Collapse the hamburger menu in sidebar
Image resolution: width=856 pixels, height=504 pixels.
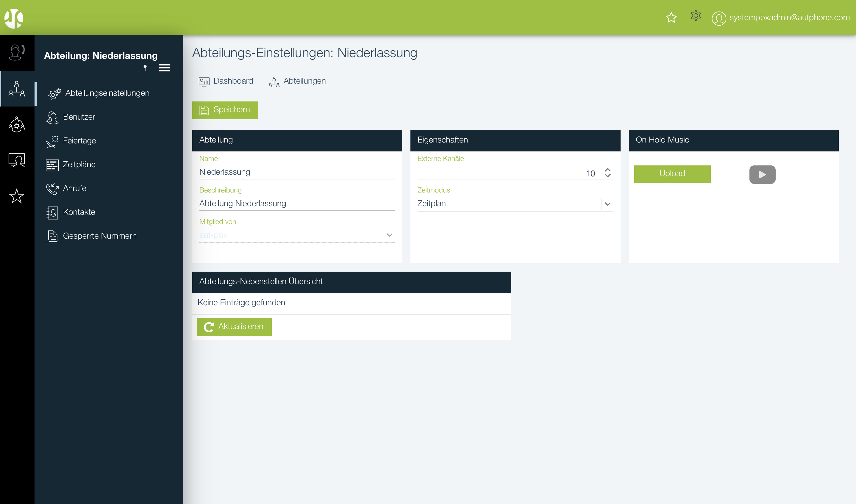point(164,68)
